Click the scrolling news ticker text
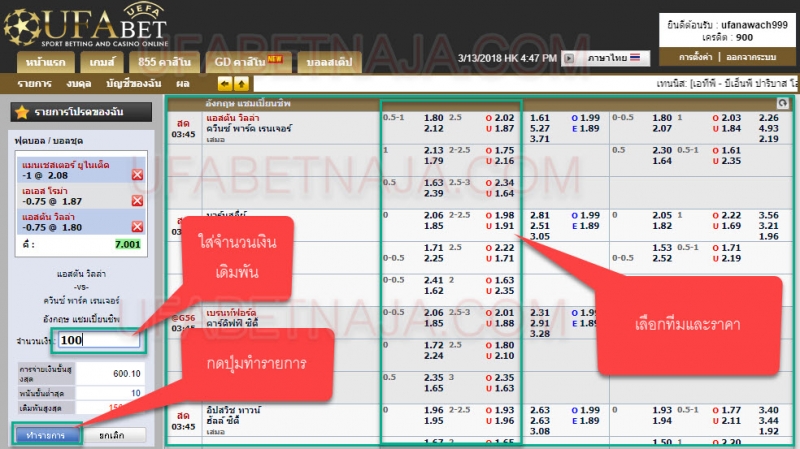The width and height of the screenshot is (800, 449). (727, 84)
